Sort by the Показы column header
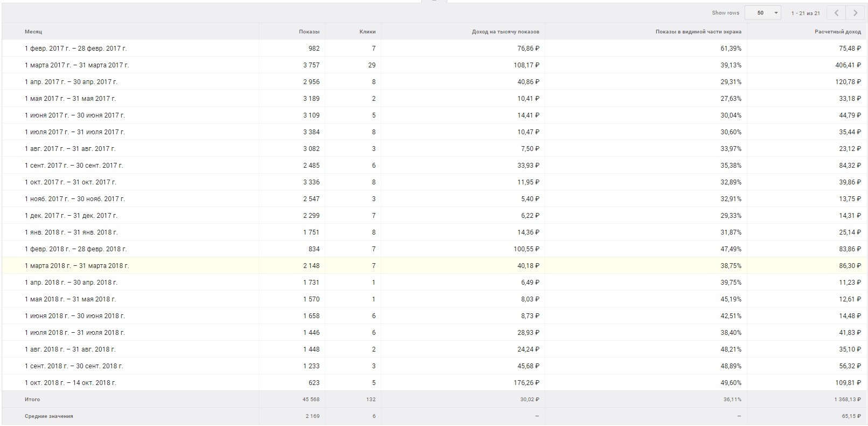Image resolution: width=868 pixels, height=426 pixels. point(309,32)
